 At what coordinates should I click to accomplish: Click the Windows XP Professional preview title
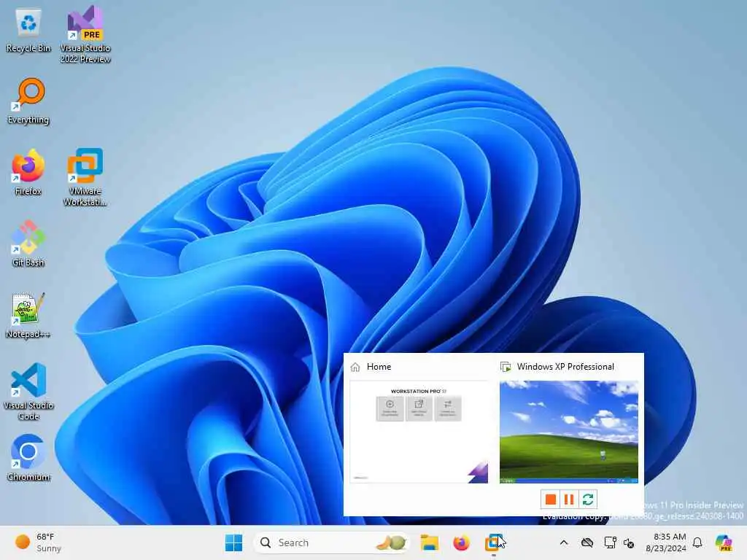coord(565,367)
